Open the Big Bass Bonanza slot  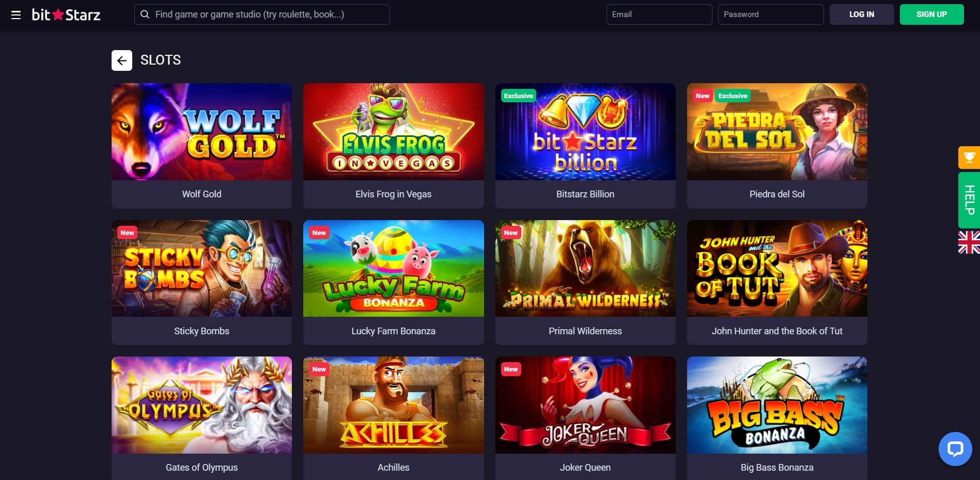pyautogui.click(x=777, y=418)
